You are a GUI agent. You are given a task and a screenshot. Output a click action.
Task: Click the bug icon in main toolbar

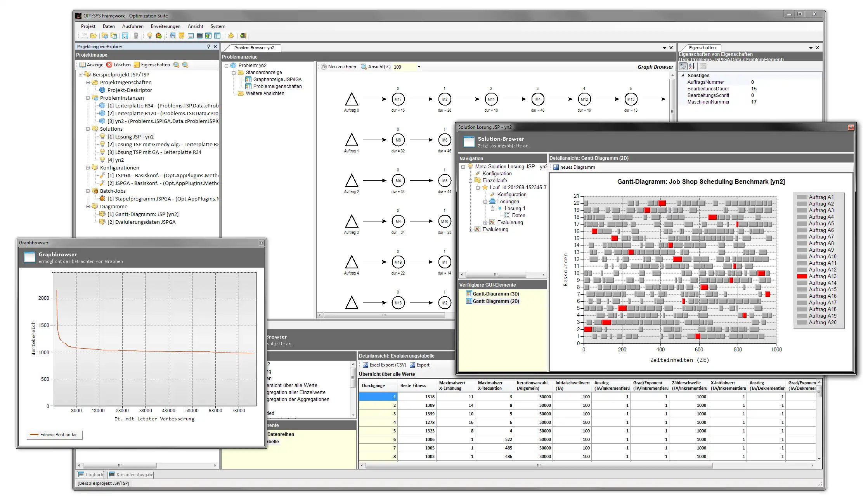click(x=158, y=36)
